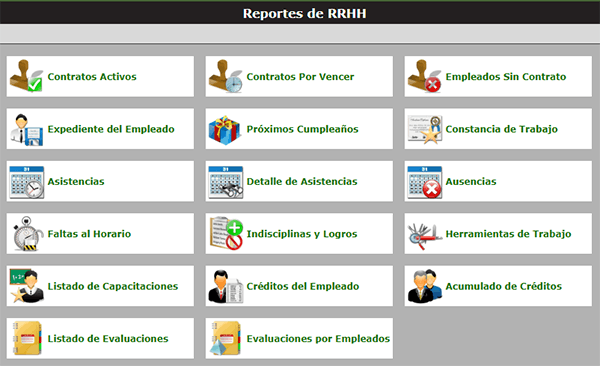Viewport: 600px width, 366px height.
Task: Click the stamp with clock icon
Action: click(x=225, y=76)
